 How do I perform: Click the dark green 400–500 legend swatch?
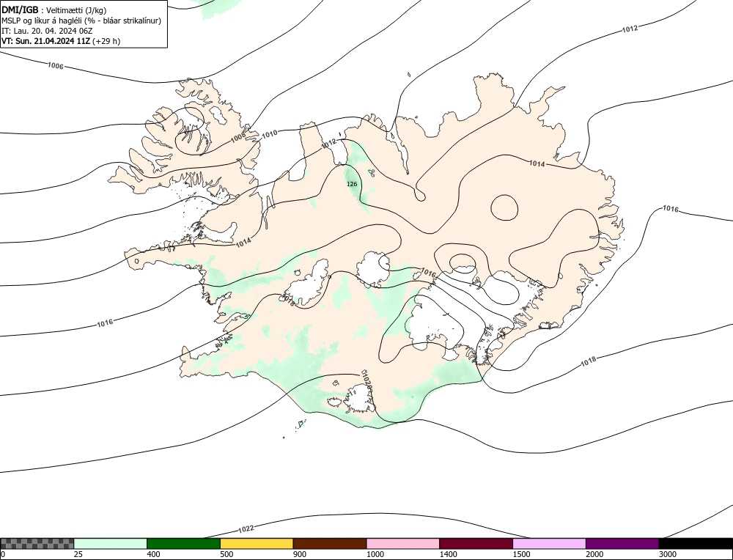click(183, 544)
